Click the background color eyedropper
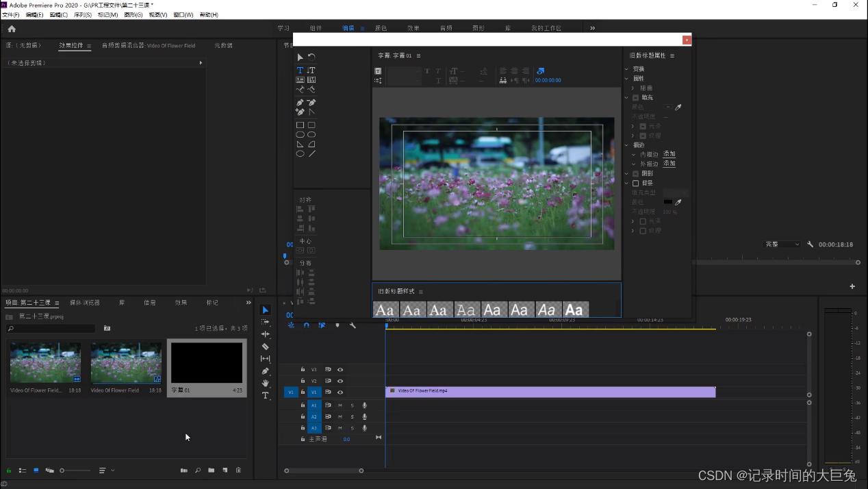Screen dimensions: 868x489 [678, 203]
